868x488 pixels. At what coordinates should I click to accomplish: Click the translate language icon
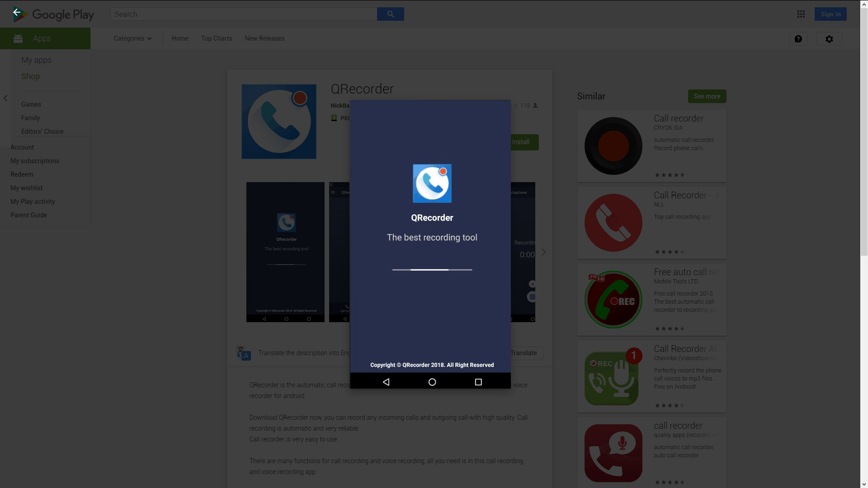tap(244, 353)
